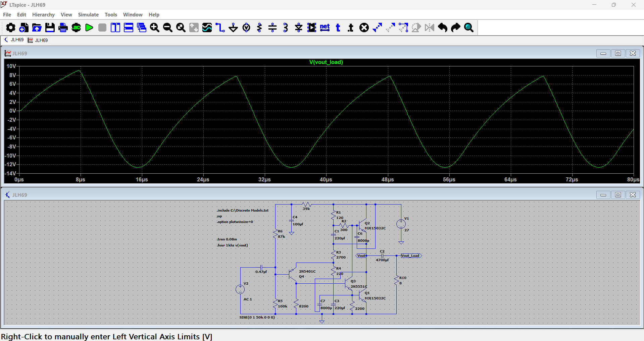Click the Vout_Load net label in schematic
The width and height of the screenshot is (644, 341).
point(411,256)
